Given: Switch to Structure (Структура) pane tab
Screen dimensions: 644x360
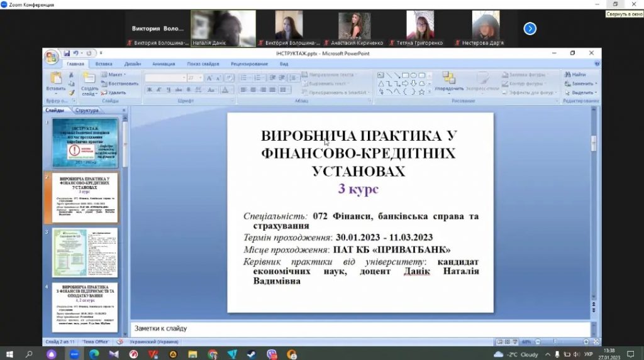Looking at the screenshot, I should pos(88,110).
